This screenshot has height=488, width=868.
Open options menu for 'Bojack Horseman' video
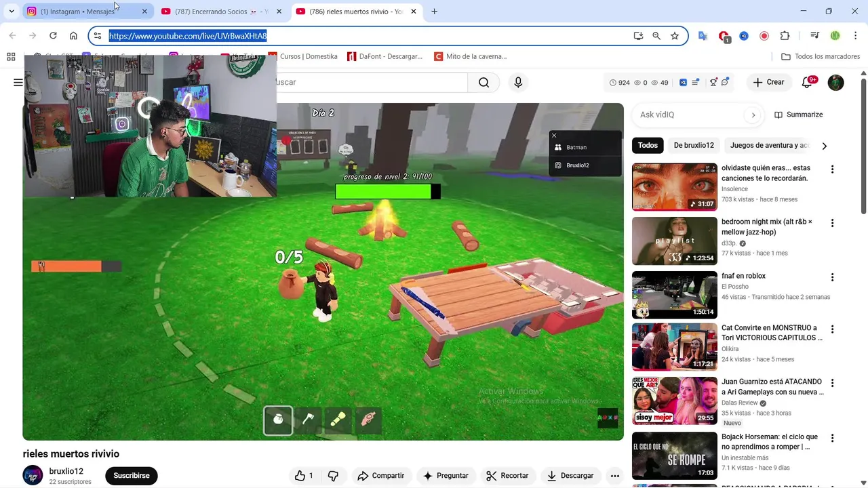[x=832, y=438]
